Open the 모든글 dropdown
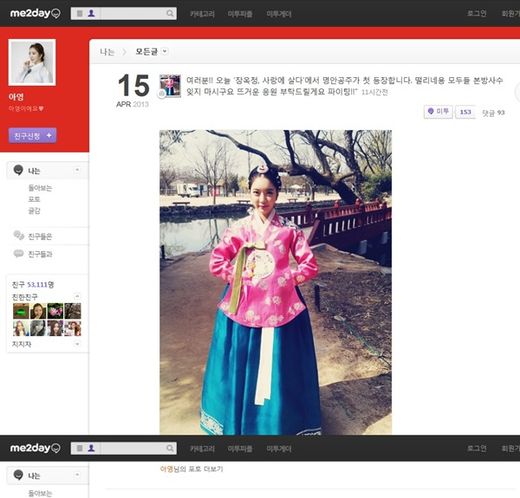 (x=151, y=51)
